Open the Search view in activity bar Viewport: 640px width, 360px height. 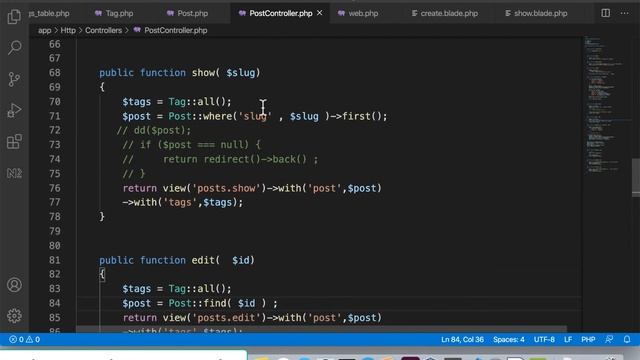[x=14, y=47]
